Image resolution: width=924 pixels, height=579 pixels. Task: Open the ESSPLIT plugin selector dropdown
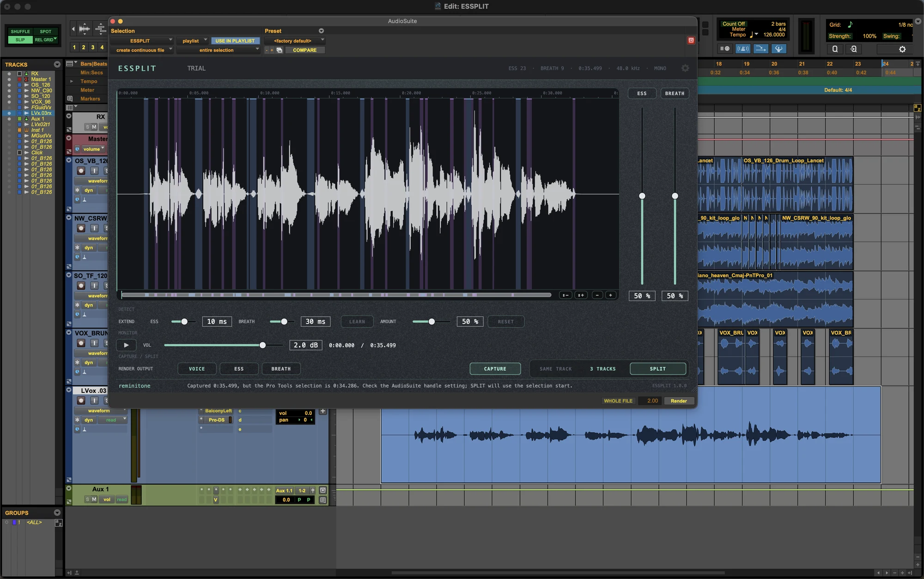[142, 41]
